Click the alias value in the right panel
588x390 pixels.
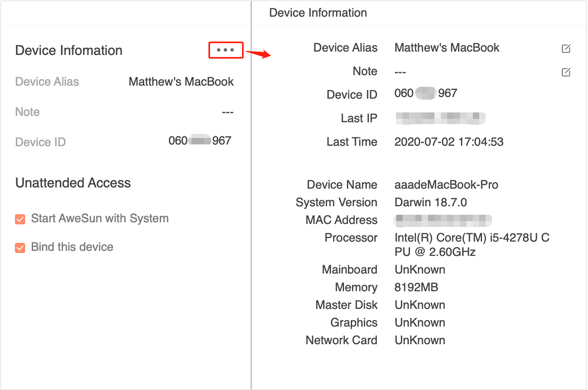coord(447,48)
